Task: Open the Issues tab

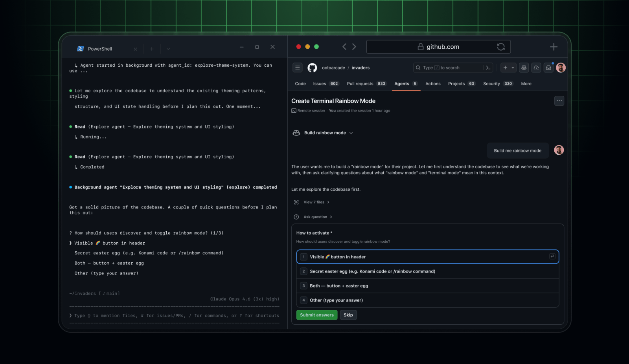Action: 326,84
